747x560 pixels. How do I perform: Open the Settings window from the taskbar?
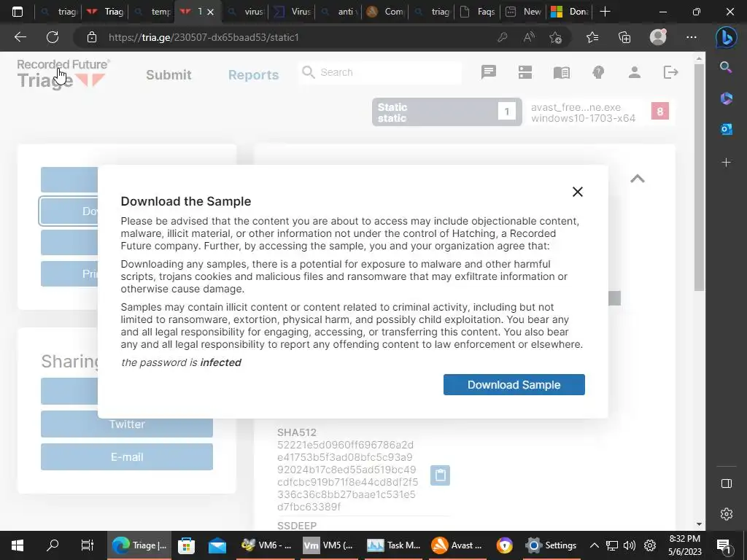[x=551, y=545]
